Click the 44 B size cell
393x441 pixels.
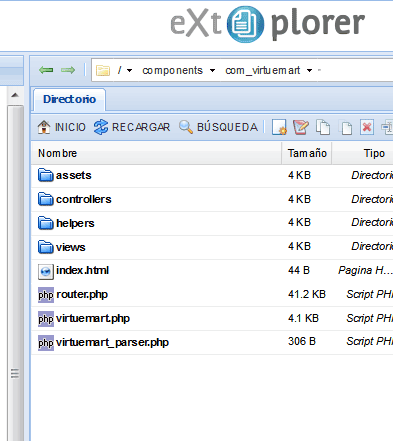point(299,270)
